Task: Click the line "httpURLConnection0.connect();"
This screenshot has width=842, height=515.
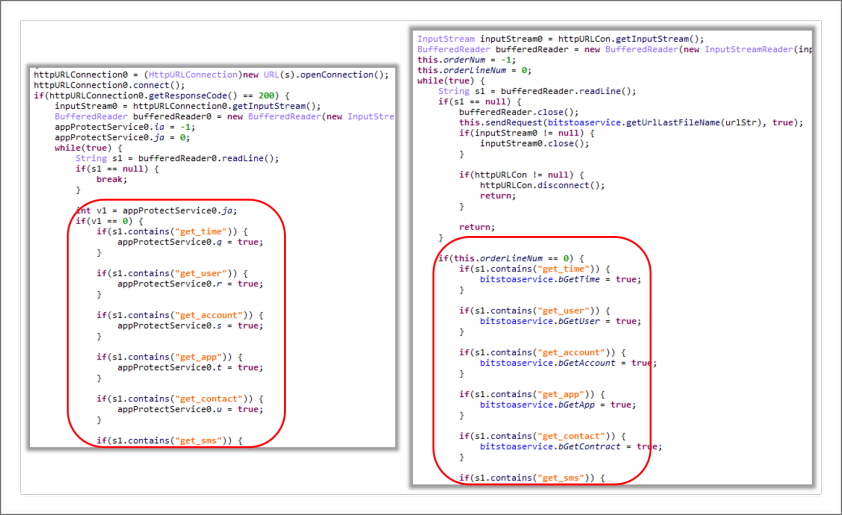Action: pyautogui.click(x=109, y=85)
